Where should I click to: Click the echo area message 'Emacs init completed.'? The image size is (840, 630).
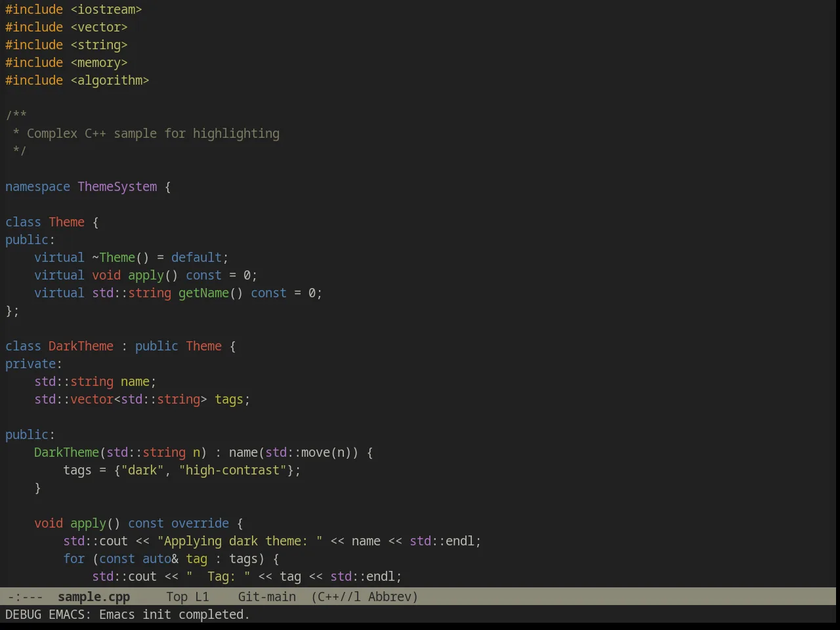click(x=175, y=614)
